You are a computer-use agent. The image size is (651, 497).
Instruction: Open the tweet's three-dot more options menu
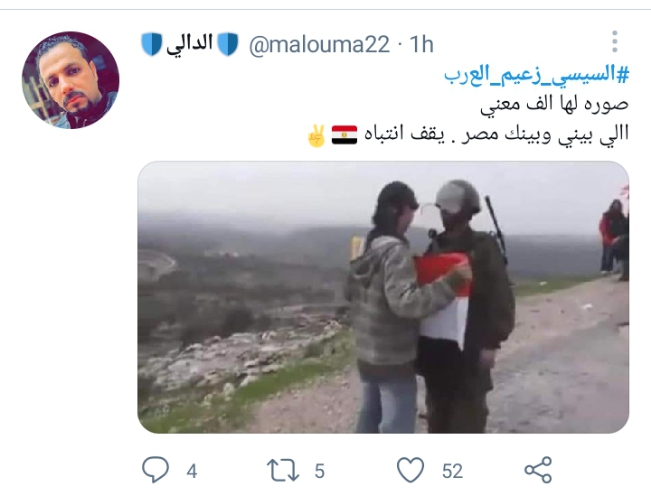(x=615, y=42)
